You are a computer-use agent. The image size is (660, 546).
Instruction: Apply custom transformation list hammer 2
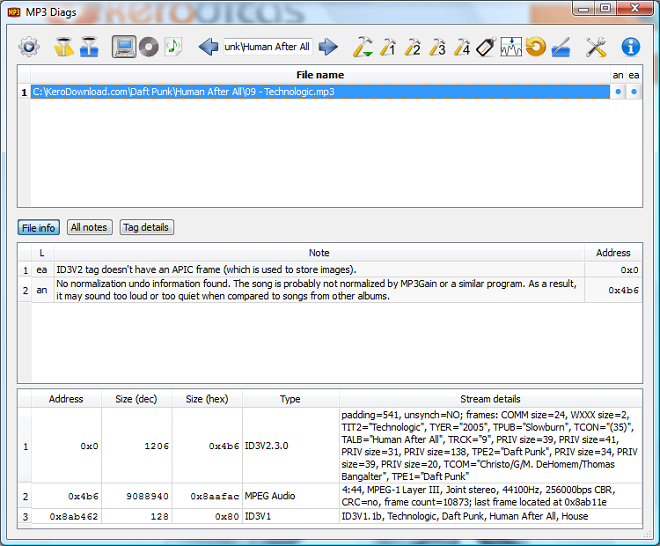coord(413,47)
